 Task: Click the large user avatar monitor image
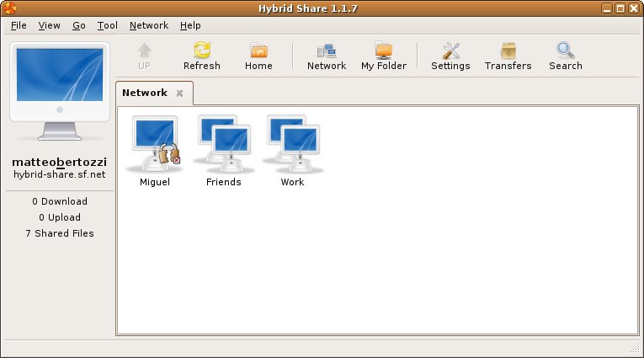[59, 91]
